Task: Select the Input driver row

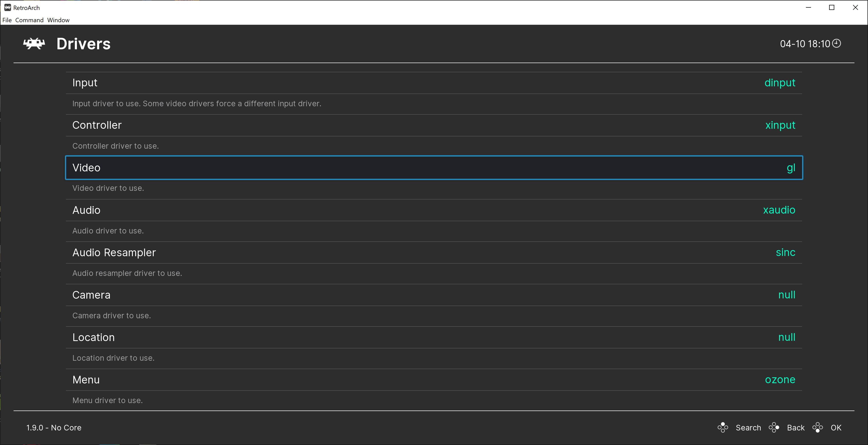Action: pos(434,83)
